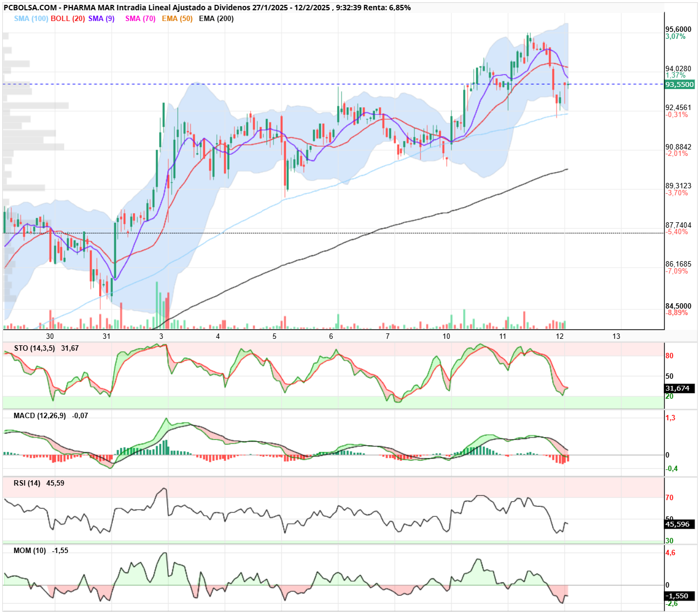Click date axis label 3
This screenshot has height=614, width=700.
tap(161, 336)
